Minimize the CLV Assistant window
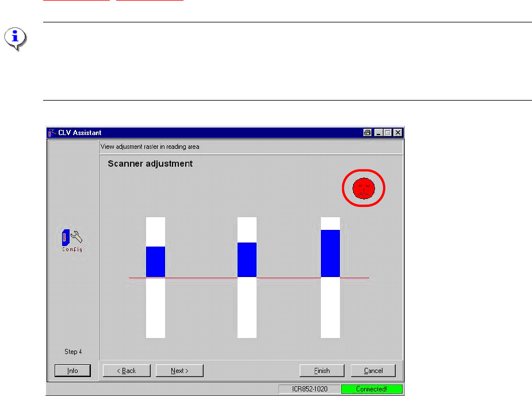Viewport: 532px width, 396px height. pyautogui.click(x=378, y=133)
